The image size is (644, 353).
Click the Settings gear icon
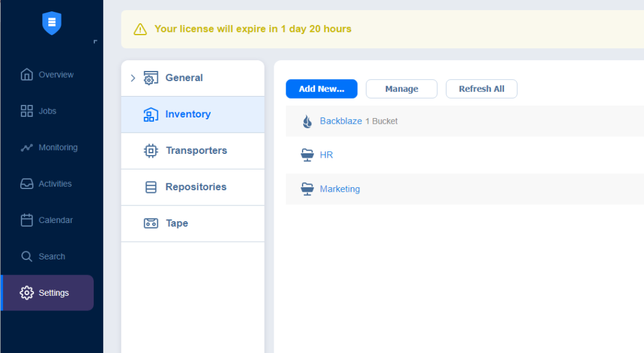coord(26,293)
